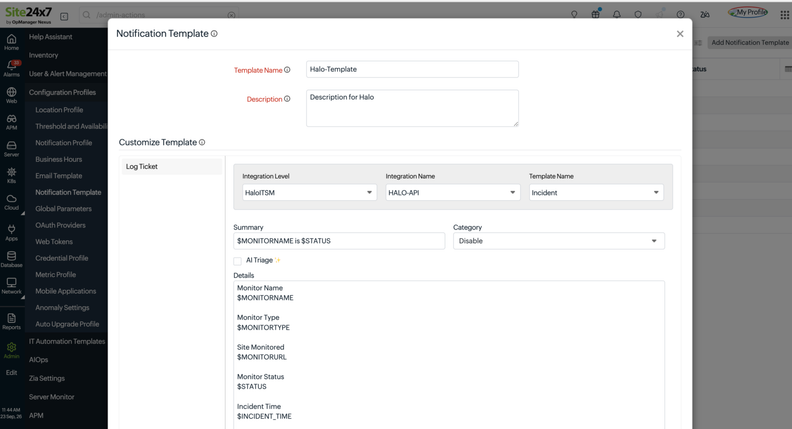Open the Server icon in sidebar
Screen dimensions: 792x429
tap(11, 149)
